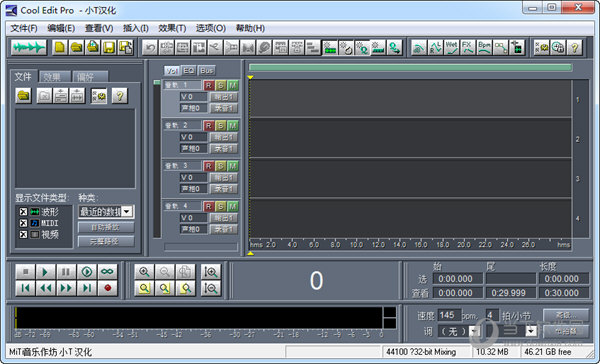The width and height of the screenshot is (600, 364).
Task: Click the 节拍器 metronome button
Action: tap(566, 331)
